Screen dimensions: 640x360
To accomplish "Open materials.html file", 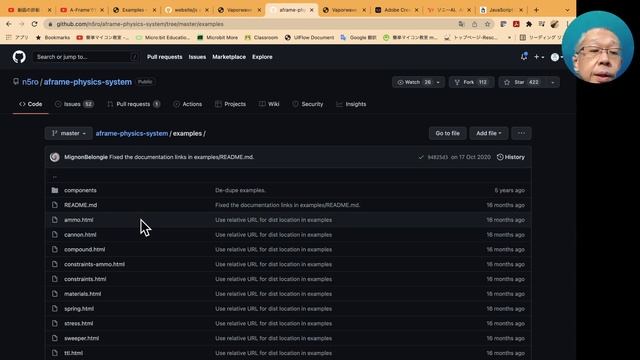I will click(x=82, y=294).
